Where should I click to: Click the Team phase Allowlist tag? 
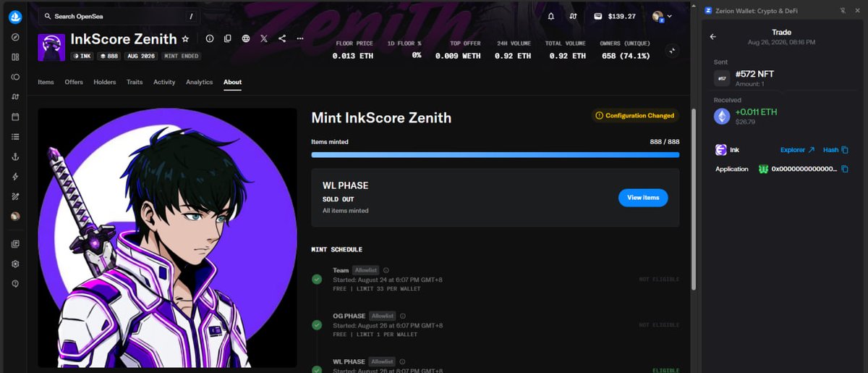point(365,270)
